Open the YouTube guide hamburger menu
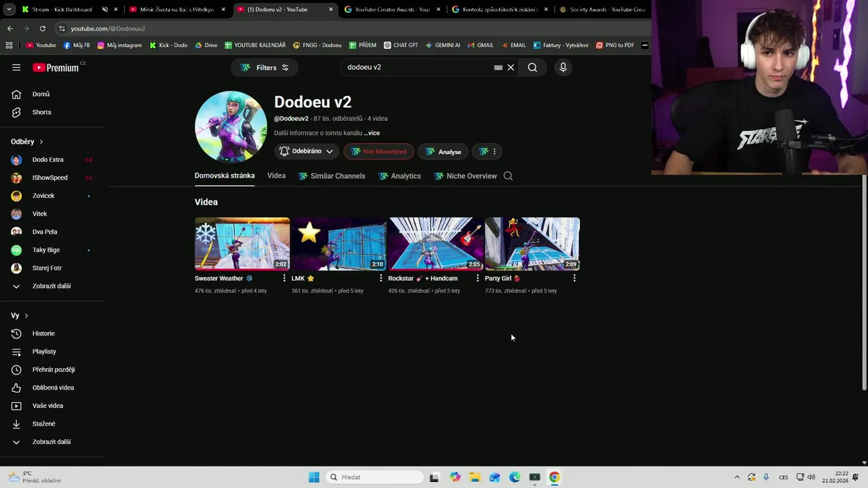The width and height of the screenshot is (868, 488). tap(16, 67)
